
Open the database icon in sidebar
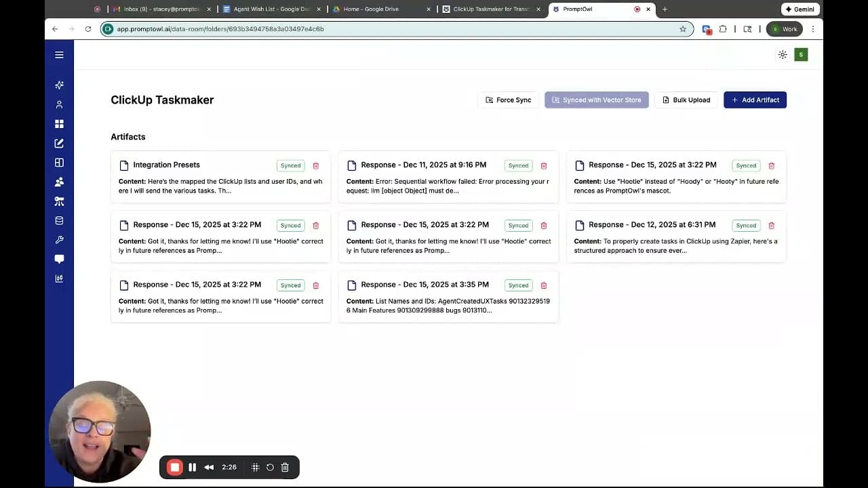tap(59, 220)
